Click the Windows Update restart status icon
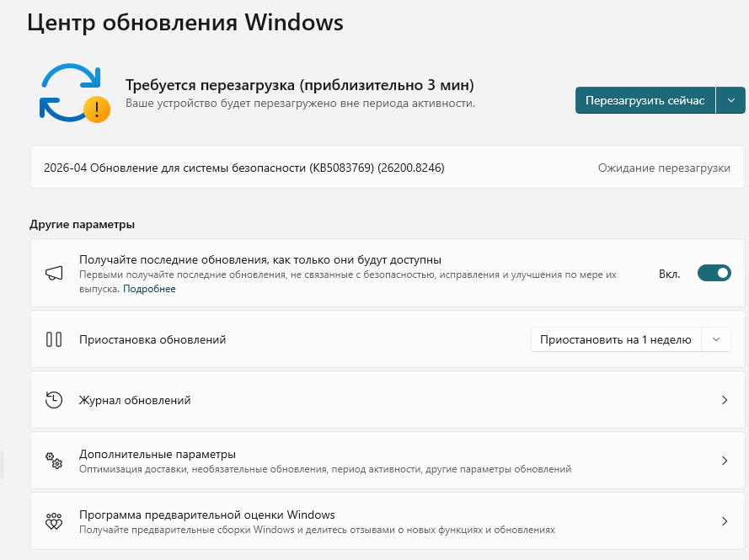 [74, 93]
